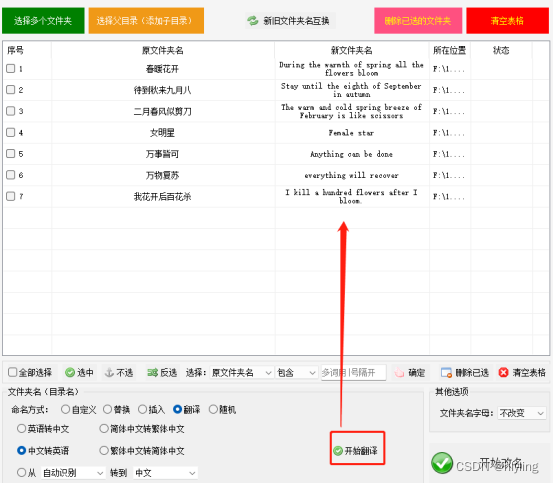This screenshot has height=483, width=554.
Task: Check the box for row 3 二月春风似剪刀
Action: [x=11, y=111]
